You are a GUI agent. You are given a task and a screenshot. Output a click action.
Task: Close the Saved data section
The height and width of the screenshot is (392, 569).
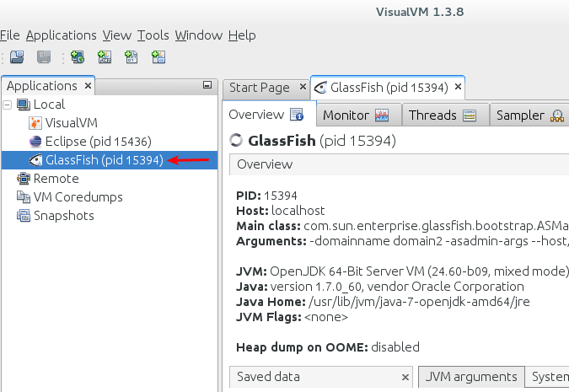pos(405,378)
